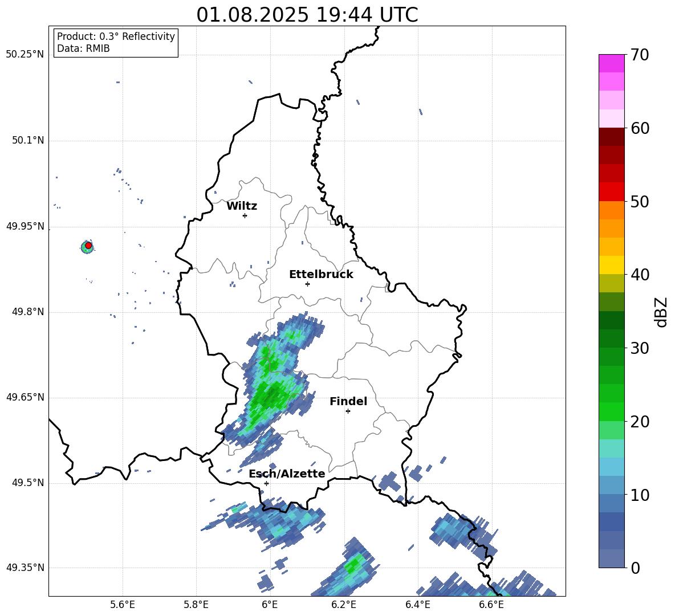Screen dimensions: 675x616
Task: Click the cross marker under Wiltz
Action: pyautogui.click(x=245, y=215)
